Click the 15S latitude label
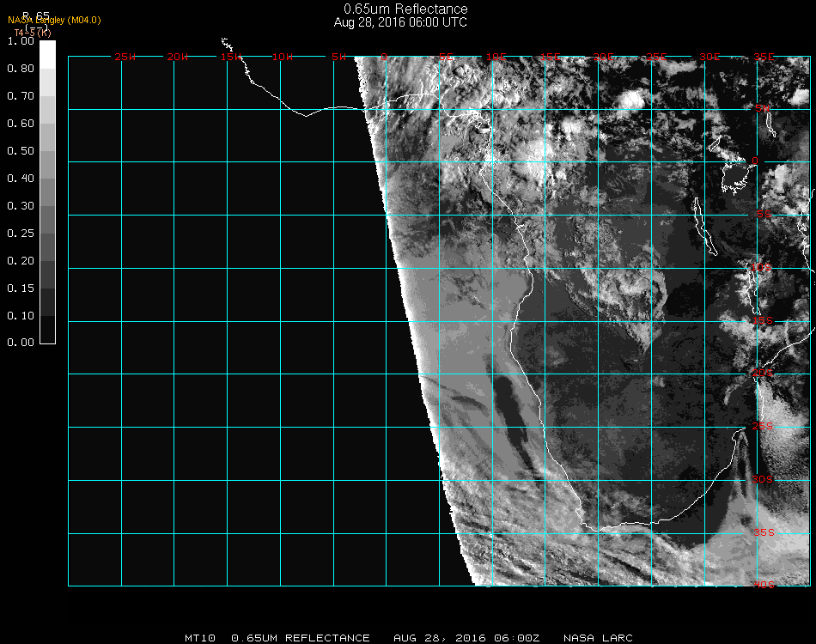The width and height of the screenshot is (816, 644). click(x=763, y=321)
